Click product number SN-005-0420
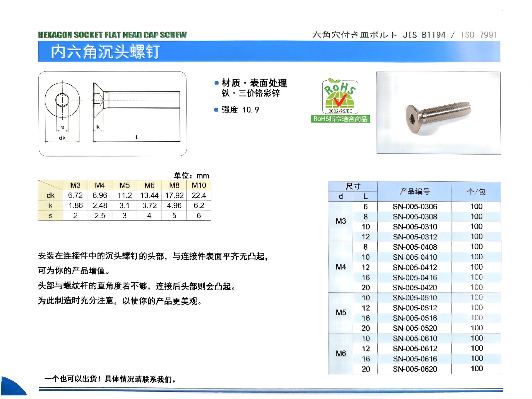 415,288
